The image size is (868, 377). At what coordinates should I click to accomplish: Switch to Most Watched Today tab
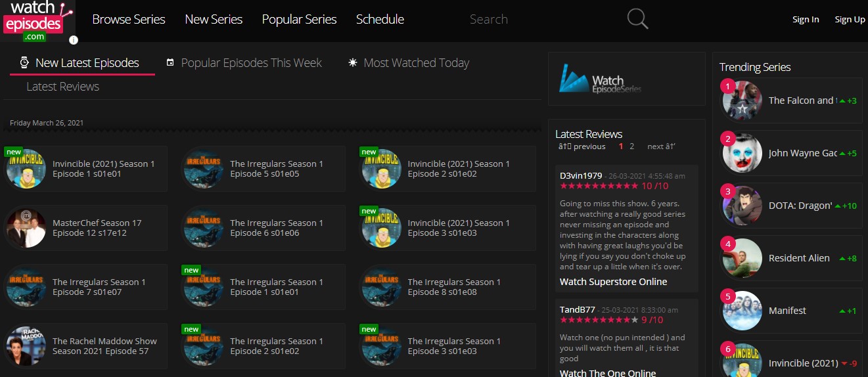pyautogui.click(x=409, y=62)
